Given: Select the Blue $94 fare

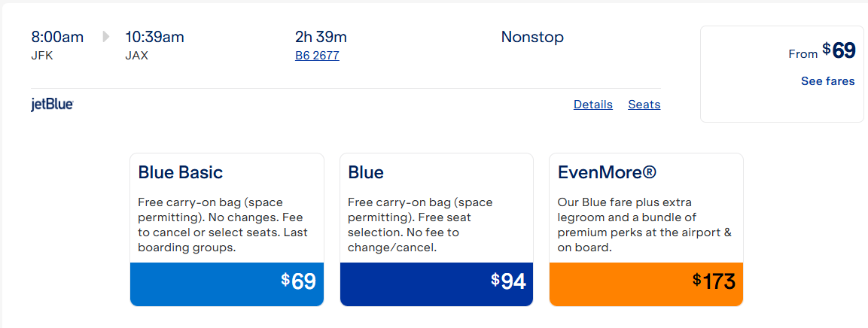Looking at the screenshot, I should click(x=436, y=284).
